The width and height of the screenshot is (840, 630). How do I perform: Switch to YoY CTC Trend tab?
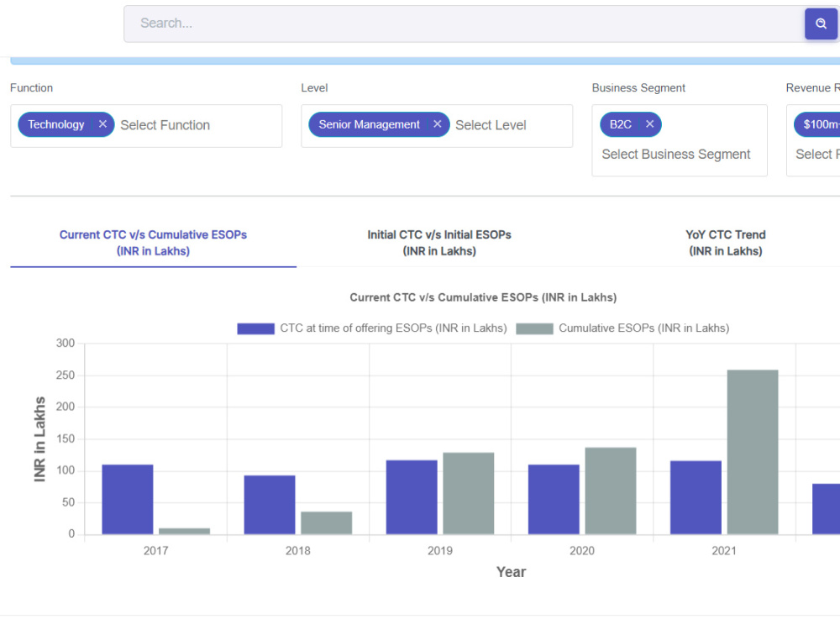tap(726, 243)
